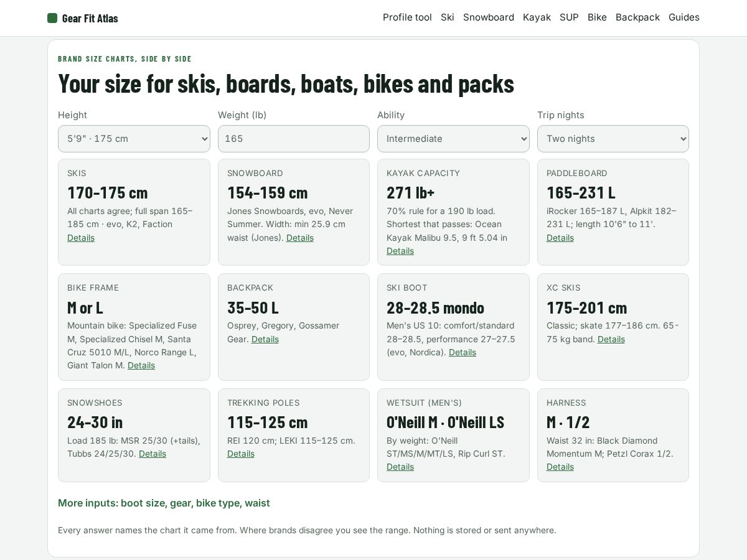Go to the Ski nav section
The image size is (747, 560).
448,17
